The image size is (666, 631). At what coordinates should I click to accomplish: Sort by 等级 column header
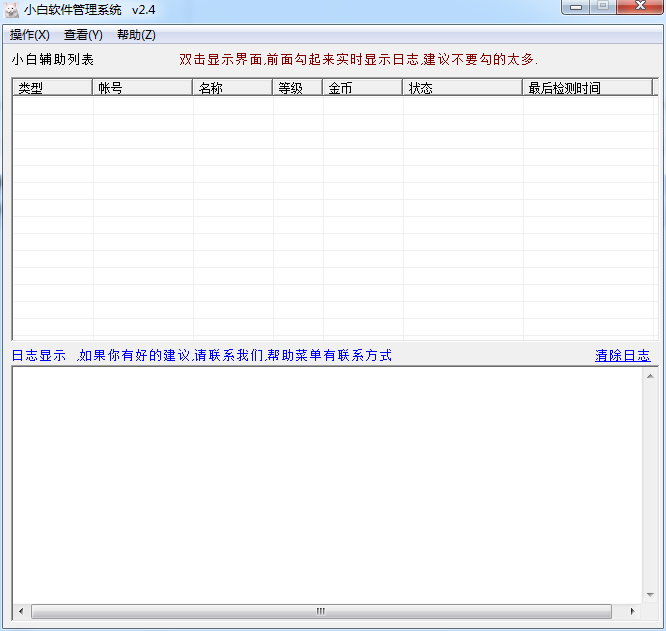pyautogui.click(x=298, y=88)
